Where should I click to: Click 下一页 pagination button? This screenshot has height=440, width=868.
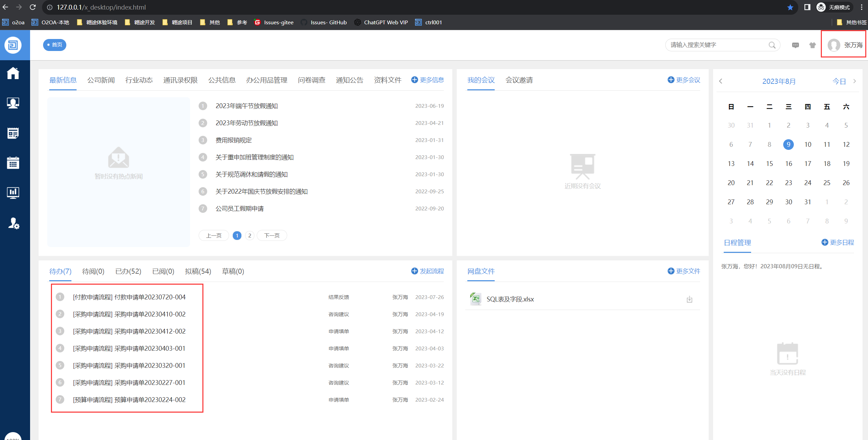pos(272,235)
